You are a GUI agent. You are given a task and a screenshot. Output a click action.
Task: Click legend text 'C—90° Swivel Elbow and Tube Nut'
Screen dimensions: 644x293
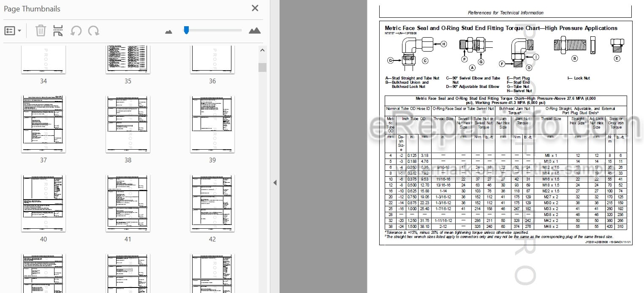473,80
